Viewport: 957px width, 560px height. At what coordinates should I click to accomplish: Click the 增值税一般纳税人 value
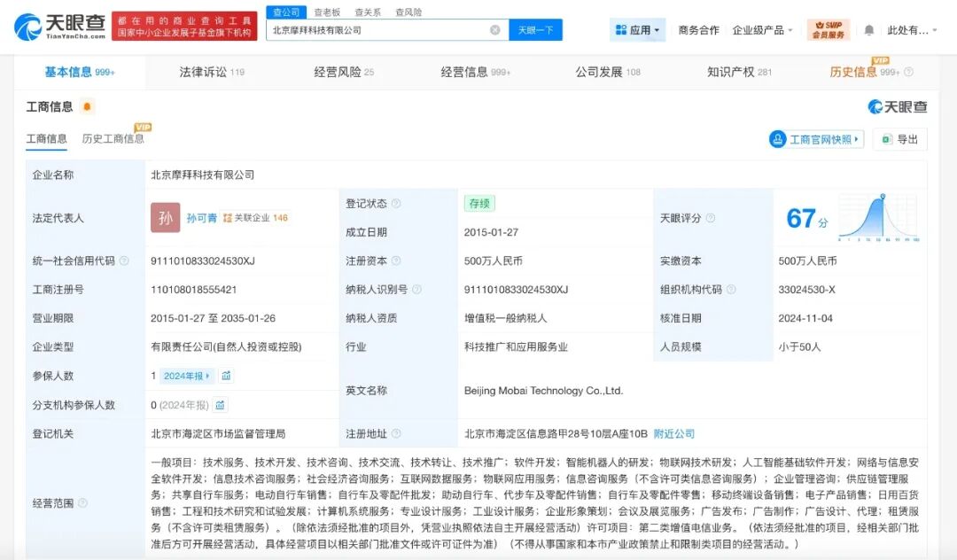pos(505,318)
